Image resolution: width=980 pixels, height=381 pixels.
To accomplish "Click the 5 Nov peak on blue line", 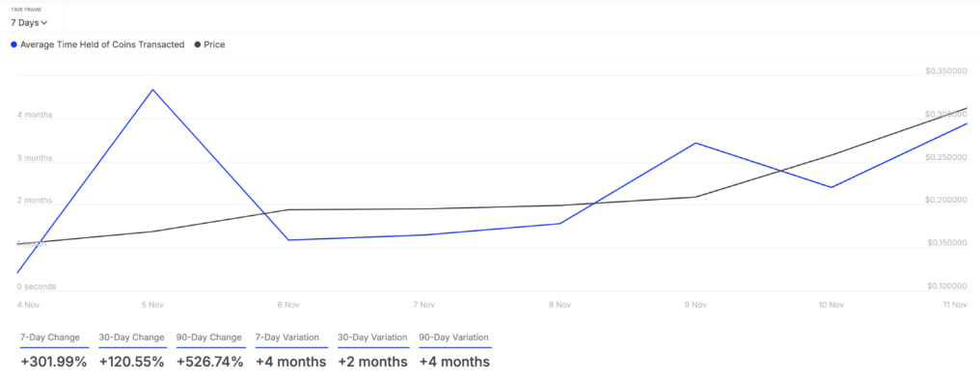I will 152,90.
